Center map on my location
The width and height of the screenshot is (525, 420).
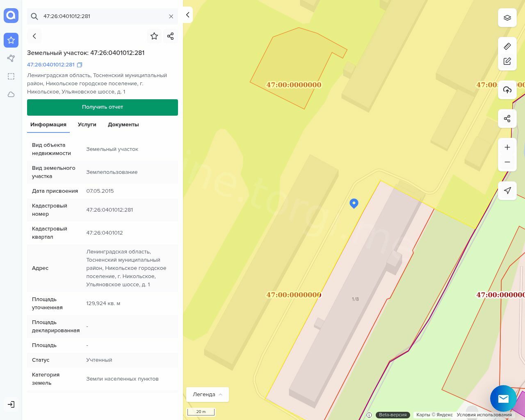click(x=507, y=191)
